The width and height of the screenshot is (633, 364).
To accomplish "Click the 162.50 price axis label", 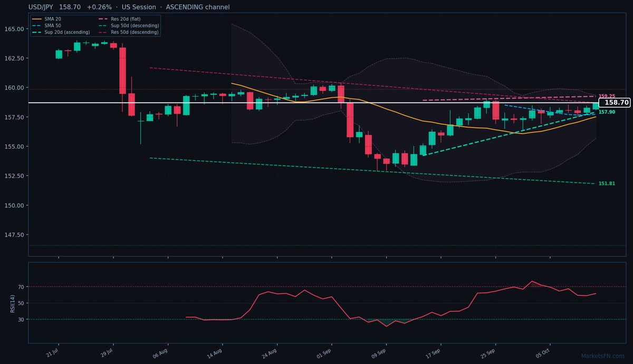I will coord(15,59).
